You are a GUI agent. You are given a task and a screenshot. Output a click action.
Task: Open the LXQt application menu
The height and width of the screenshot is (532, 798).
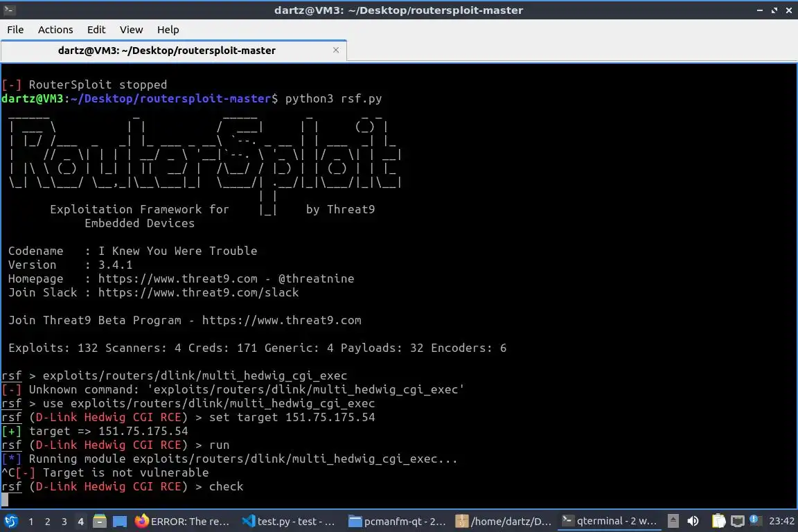(x=10, y=521)
